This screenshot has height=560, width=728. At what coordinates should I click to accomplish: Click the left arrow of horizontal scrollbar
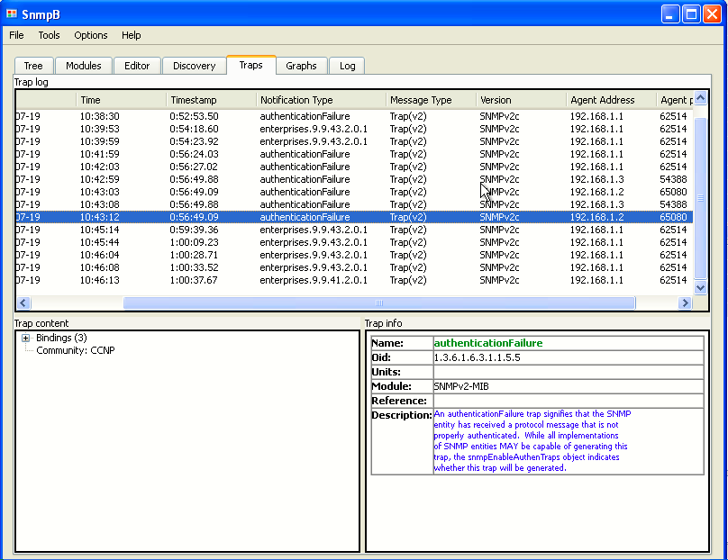(x=23, y=303)
